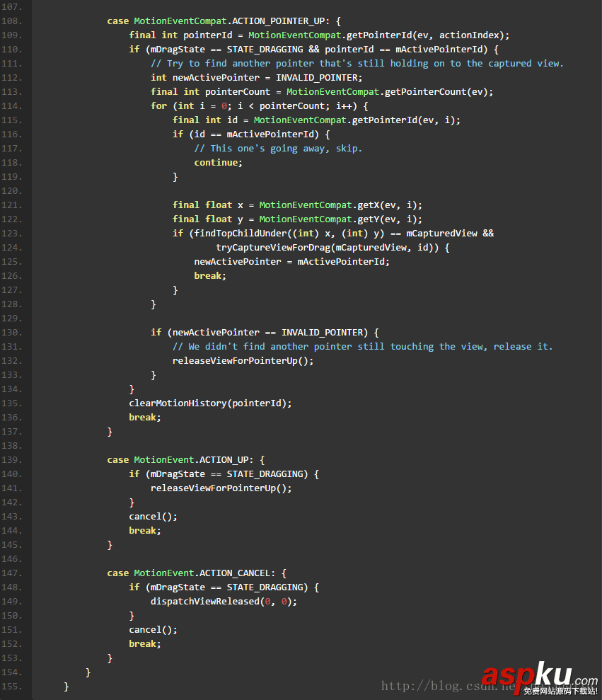Click the 'Try to find another pointer' comment
Screen dimensions: 602x700
click(357, 63)
